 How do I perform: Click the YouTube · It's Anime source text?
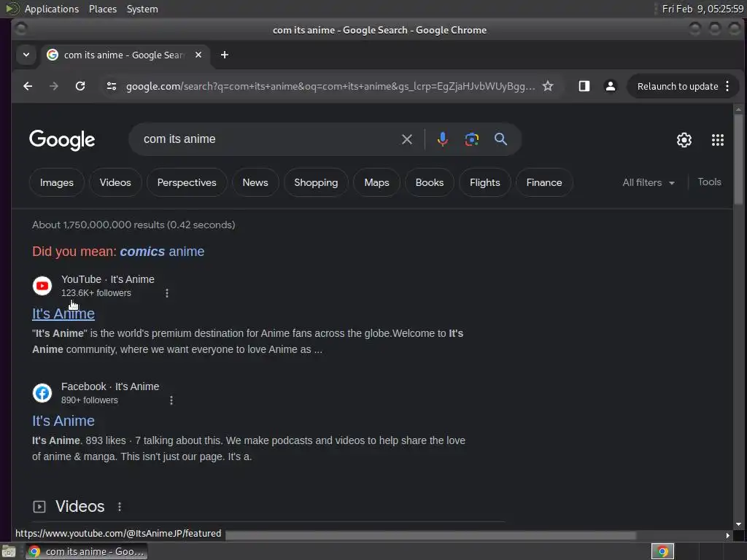pyautogui.click(x=108, y=279)
